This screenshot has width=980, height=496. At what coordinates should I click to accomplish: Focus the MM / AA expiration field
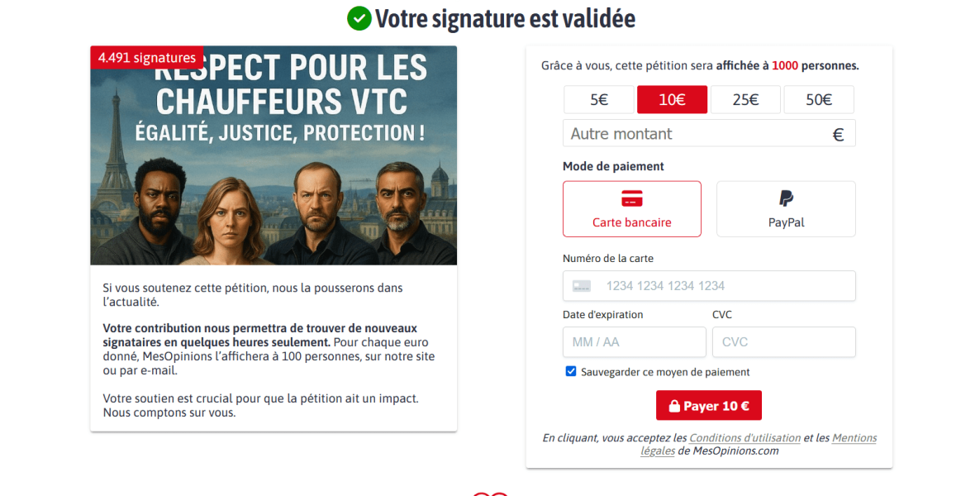pyautogui.click(x=634, y=342)
